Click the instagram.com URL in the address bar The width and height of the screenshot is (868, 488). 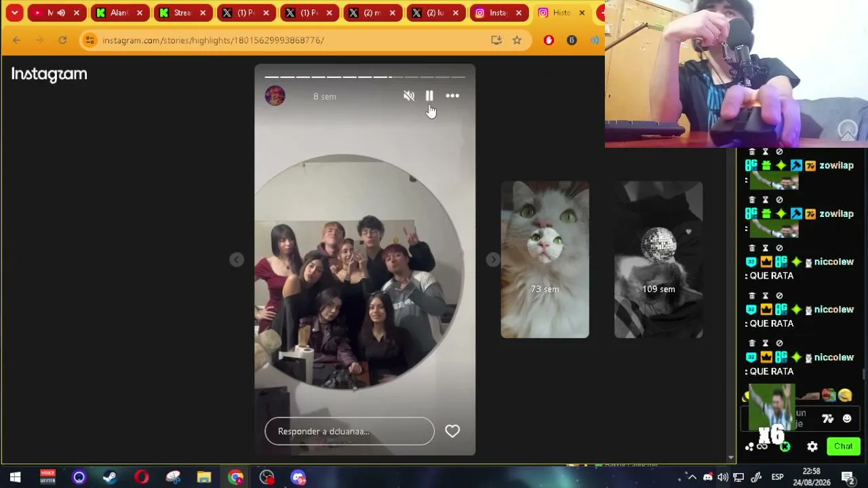pos(213,40)
